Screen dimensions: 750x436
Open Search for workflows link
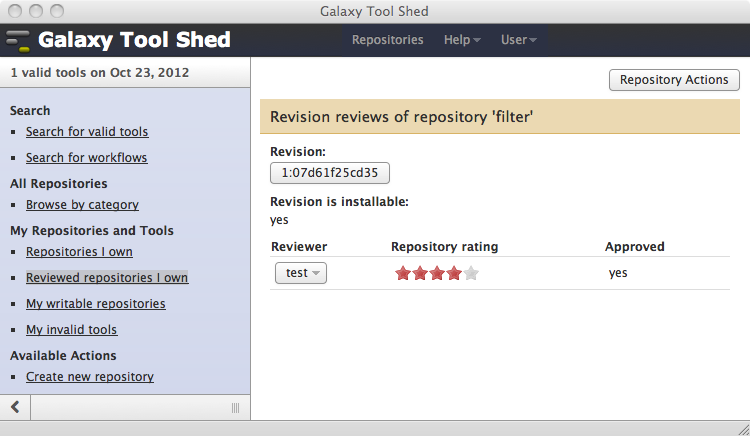click(87, 158)
